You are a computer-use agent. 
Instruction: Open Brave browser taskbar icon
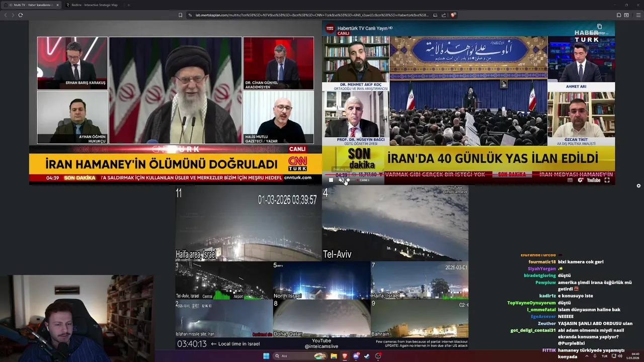click(x=345, y=356)
